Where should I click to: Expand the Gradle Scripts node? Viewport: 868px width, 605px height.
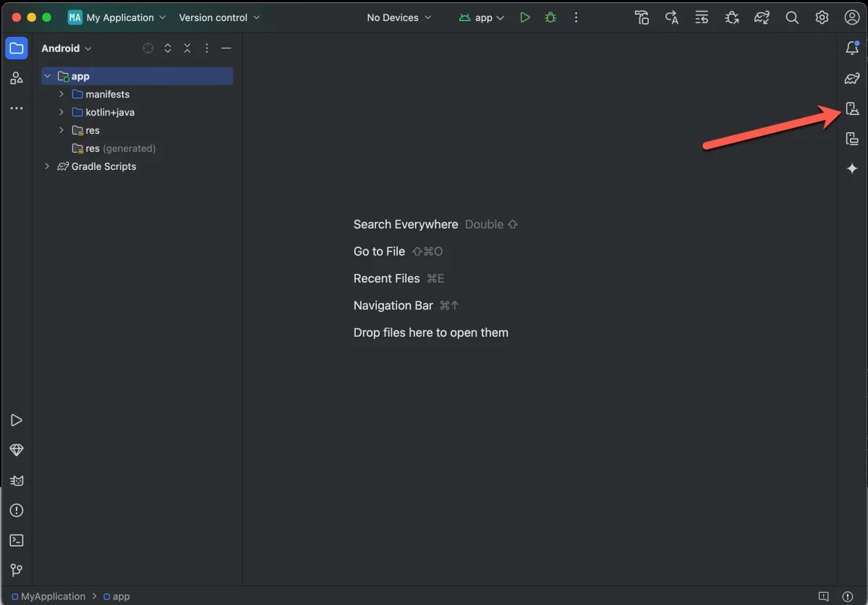pos(48,166)
